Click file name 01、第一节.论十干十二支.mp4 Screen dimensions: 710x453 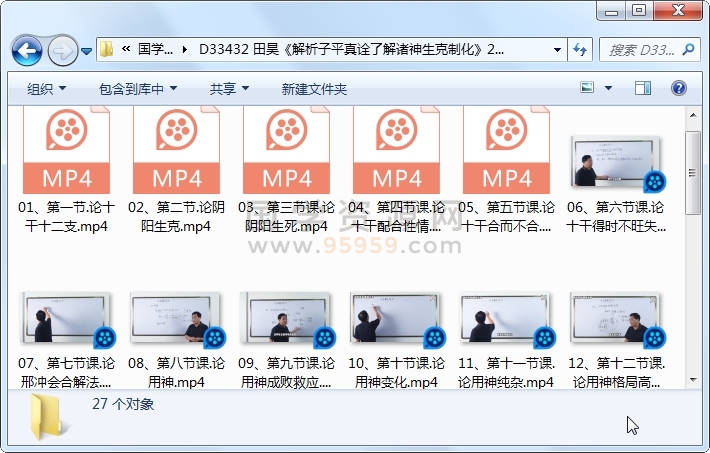click(x=67, y=217)
